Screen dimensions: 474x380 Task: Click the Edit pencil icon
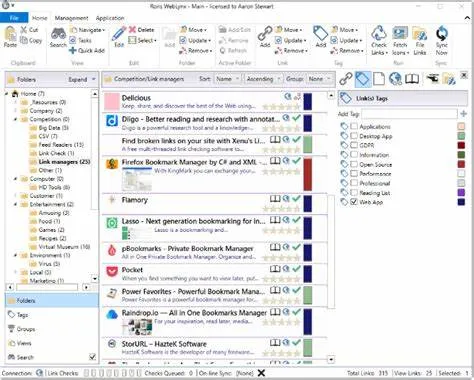[x=119, y=33]
